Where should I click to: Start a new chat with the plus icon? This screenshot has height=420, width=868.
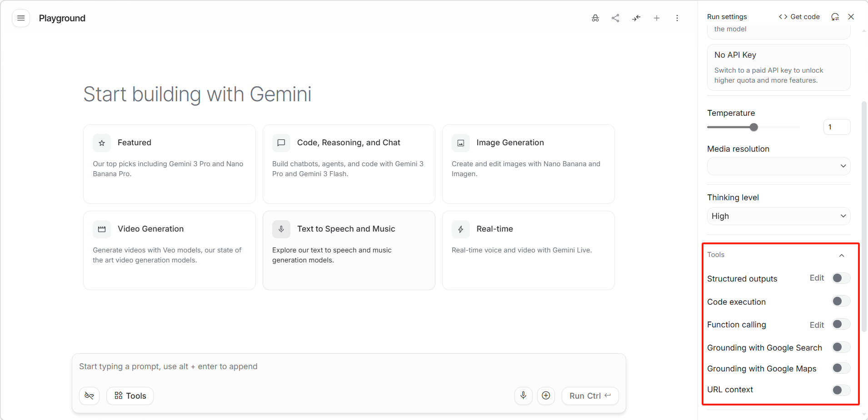click(657, 18)
